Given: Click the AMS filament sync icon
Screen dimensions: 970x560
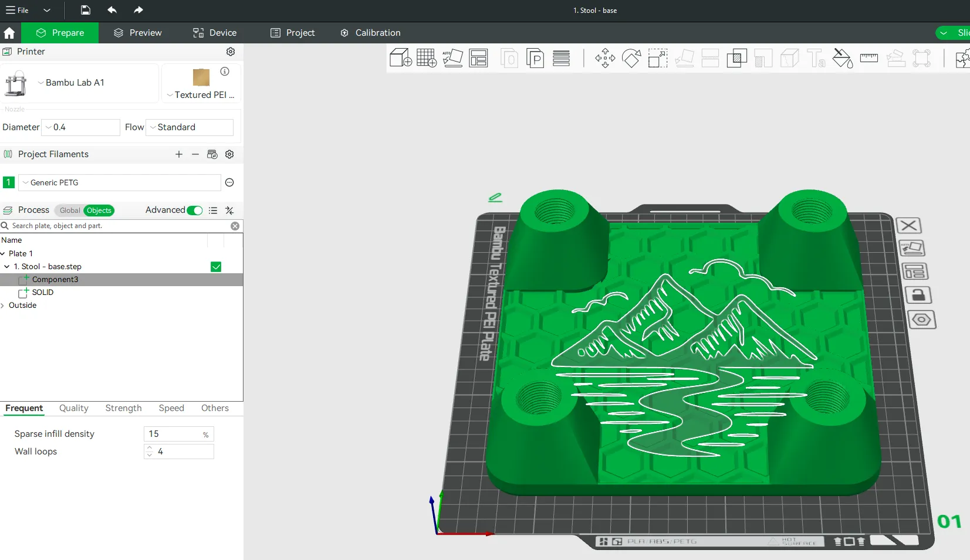Looking at the screenshot, I should 212,154.
